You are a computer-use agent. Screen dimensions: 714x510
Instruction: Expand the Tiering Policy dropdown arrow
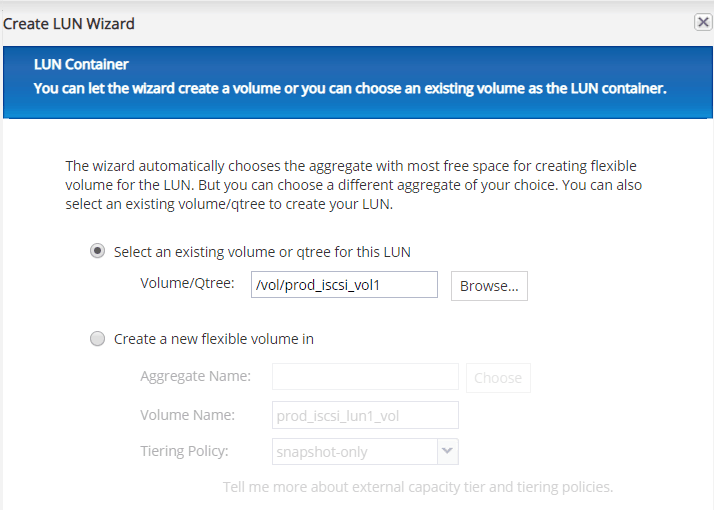click(x=447, y=451)
